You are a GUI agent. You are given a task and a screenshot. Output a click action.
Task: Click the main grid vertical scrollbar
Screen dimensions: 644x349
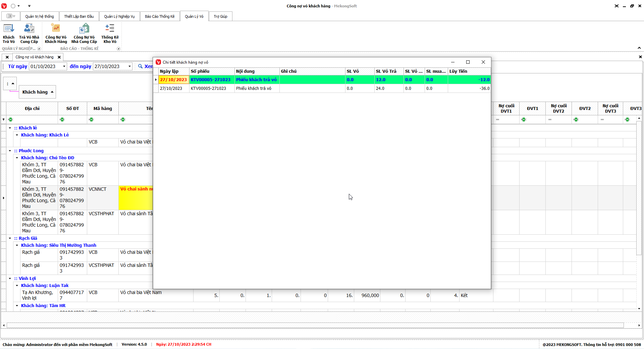coord(639,188)
